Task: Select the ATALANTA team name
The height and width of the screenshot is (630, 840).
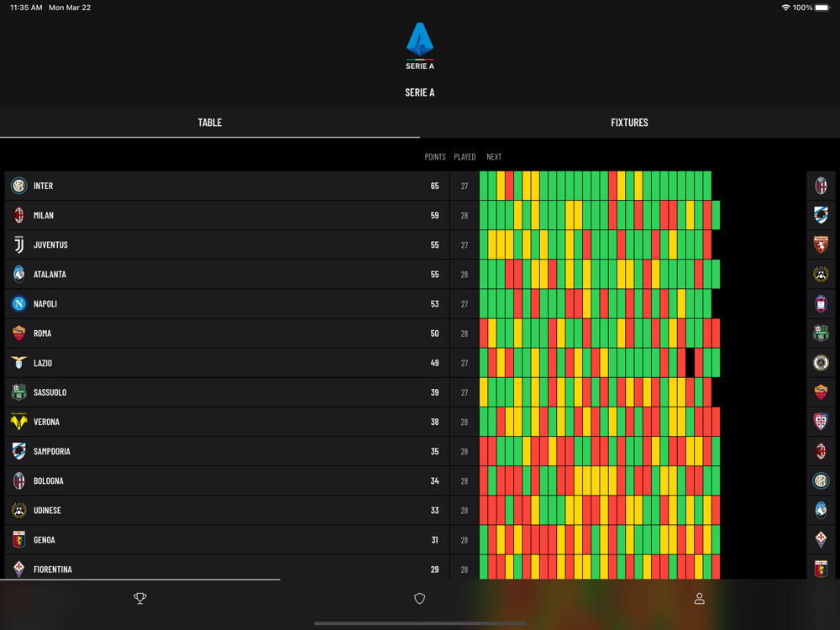Action: click(50, 275)
